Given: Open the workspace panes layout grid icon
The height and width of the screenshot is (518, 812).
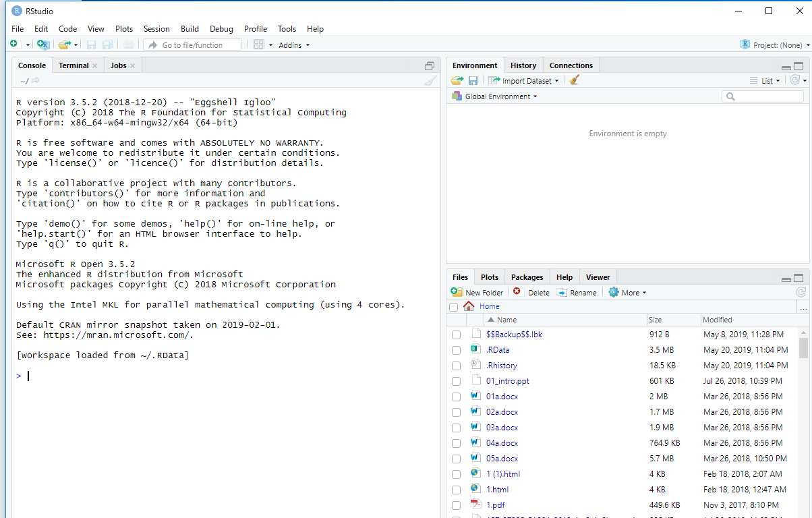Looking at the screenshot, I should click(x=258, y=45).
